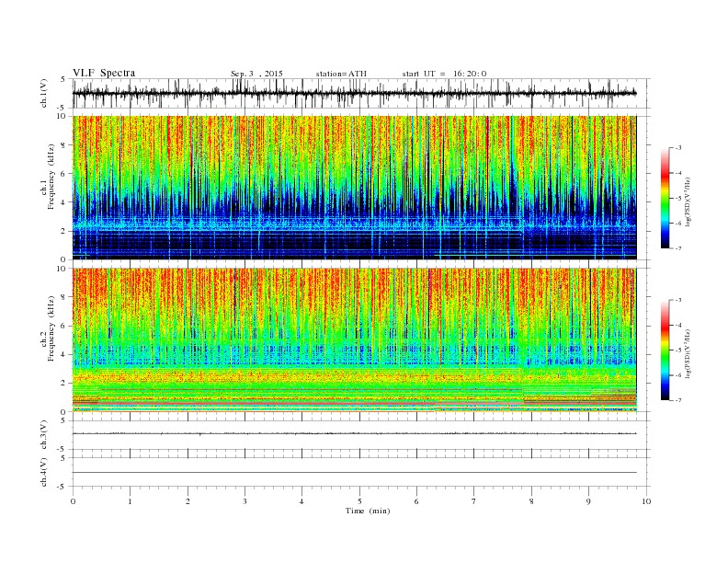This screenshot has width=728, height=563.
Task: Click the ch.3 waveform trace panel
Action: click(x=361, y=435)
